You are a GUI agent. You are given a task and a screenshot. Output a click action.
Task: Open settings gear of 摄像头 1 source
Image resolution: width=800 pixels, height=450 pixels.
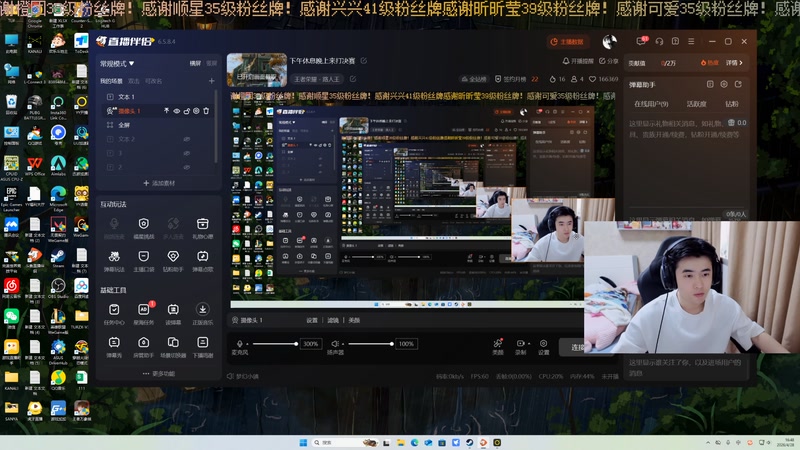click(x=196, y=111)
